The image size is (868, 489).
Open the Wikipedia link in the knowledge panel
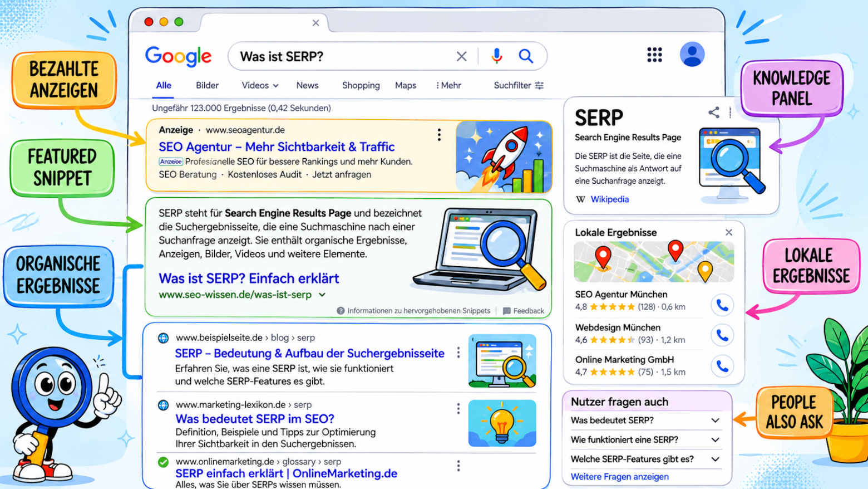click(610, 199)
